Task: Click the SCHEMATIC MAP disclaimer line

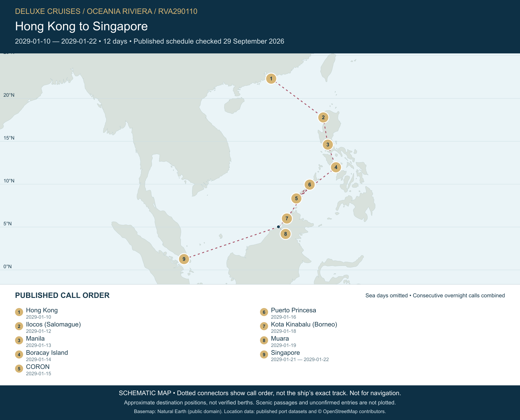Action: click(260, 393)
